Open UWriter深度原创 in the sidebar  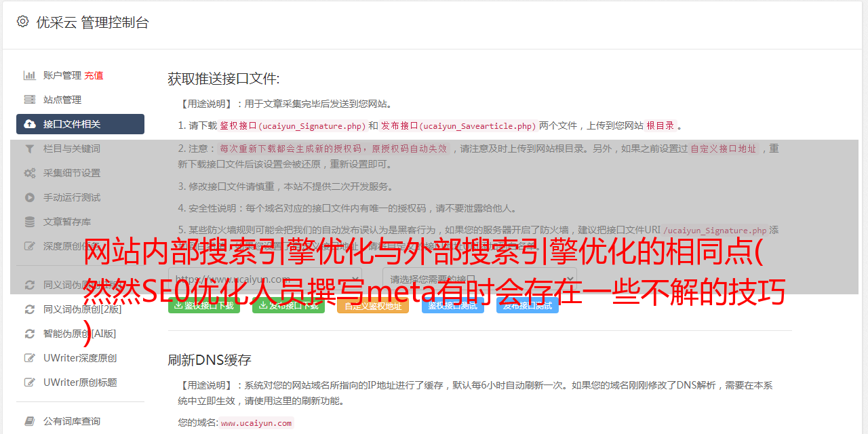click(x=80, y=358)
